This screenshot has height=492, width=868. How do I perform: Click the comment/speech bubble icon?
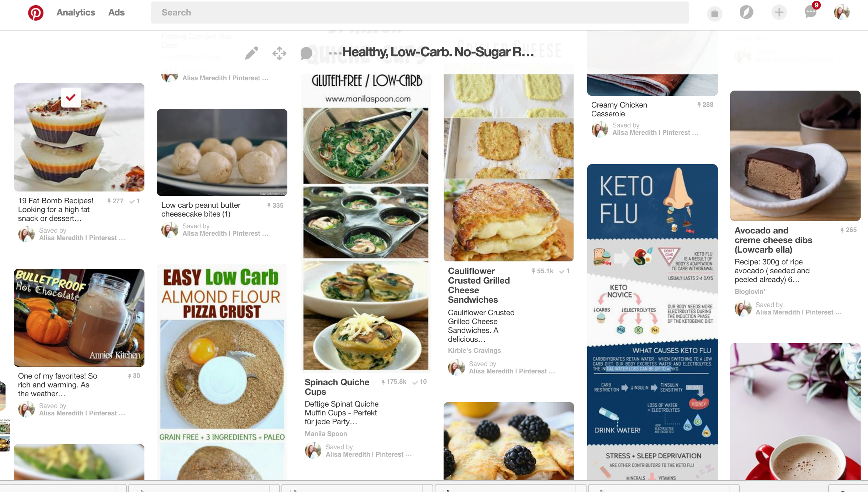coord(307,52)
